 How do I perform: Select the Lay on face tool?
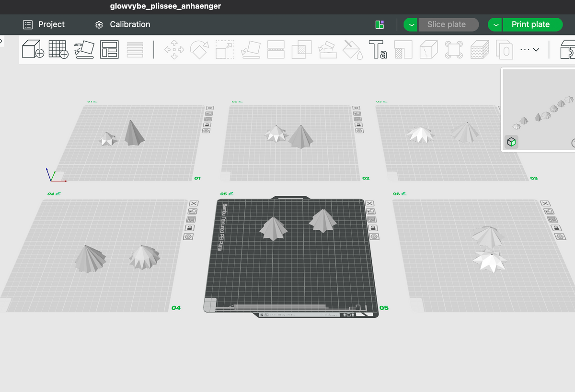(251, 49)
